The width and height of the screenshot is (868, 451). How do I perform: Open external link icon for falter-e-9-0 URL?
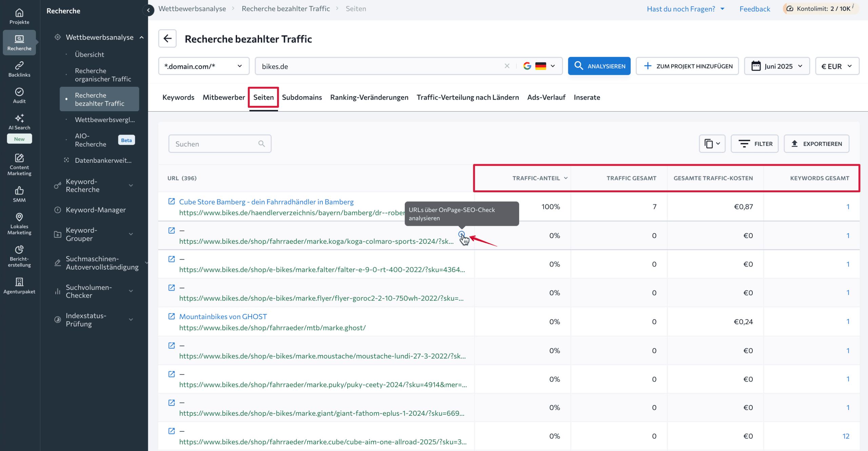(172, 259)
